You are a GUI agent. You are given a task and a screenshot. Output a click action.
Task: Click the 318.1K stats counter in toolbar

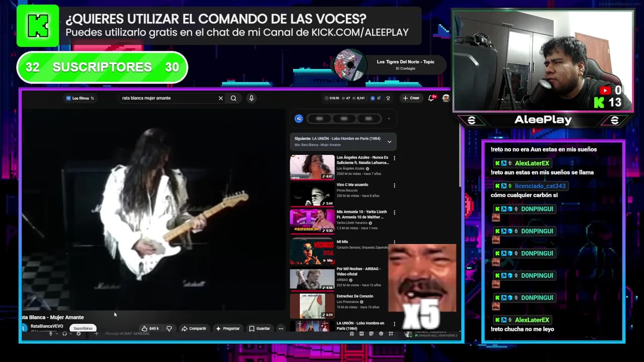pos(332,98)
